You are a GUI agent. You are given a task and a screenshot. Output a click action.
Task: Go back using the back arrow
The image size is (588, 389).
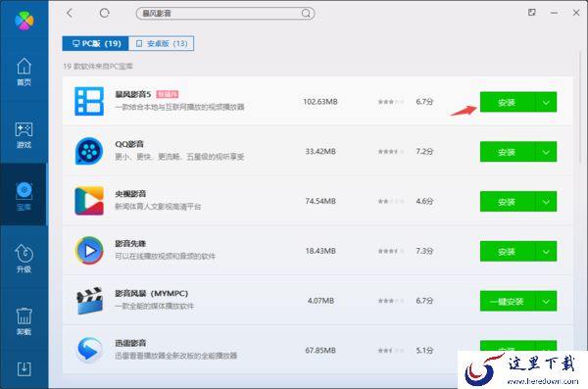point(70,13)
